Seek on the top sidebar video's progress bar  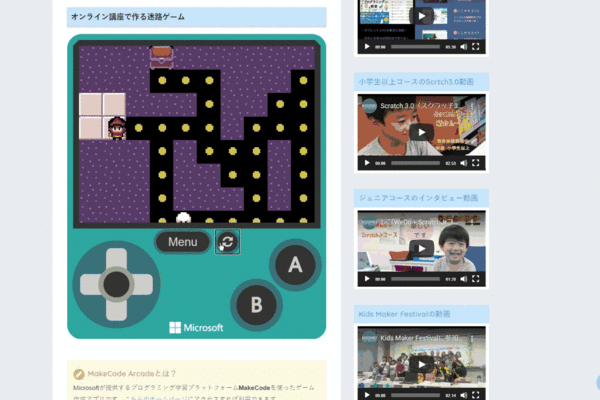[415, 47]
